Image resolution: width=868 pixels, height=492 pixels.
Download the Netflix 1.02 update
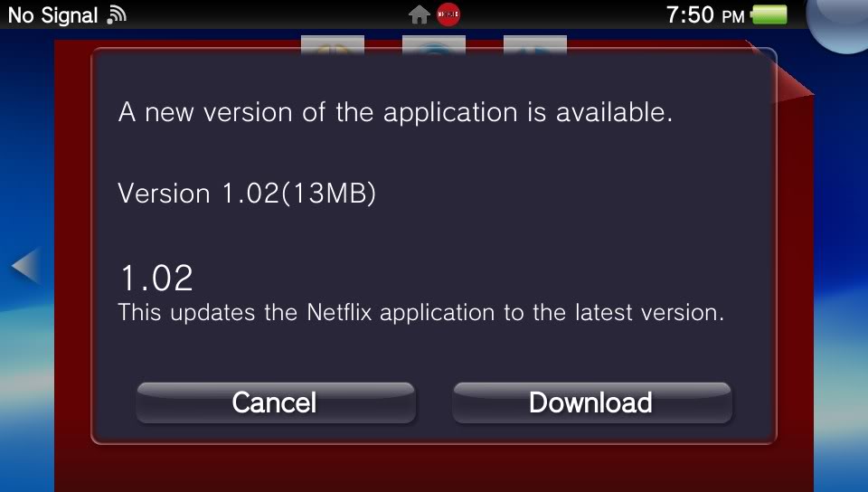591,402
